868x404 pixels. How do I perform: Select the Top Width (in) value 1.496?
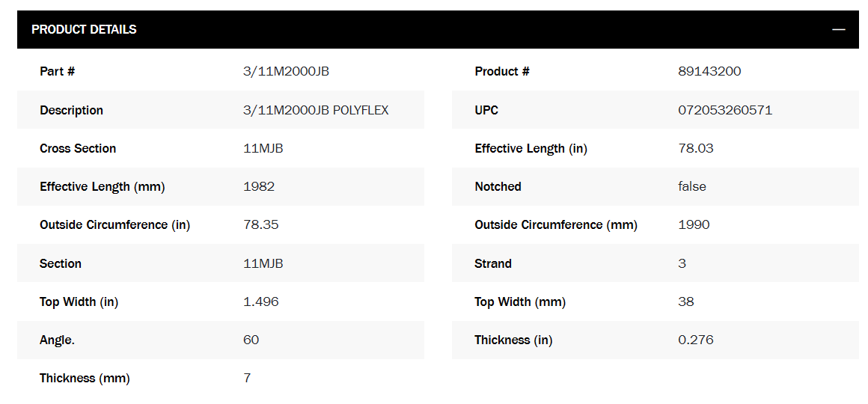tap(261, 302)
